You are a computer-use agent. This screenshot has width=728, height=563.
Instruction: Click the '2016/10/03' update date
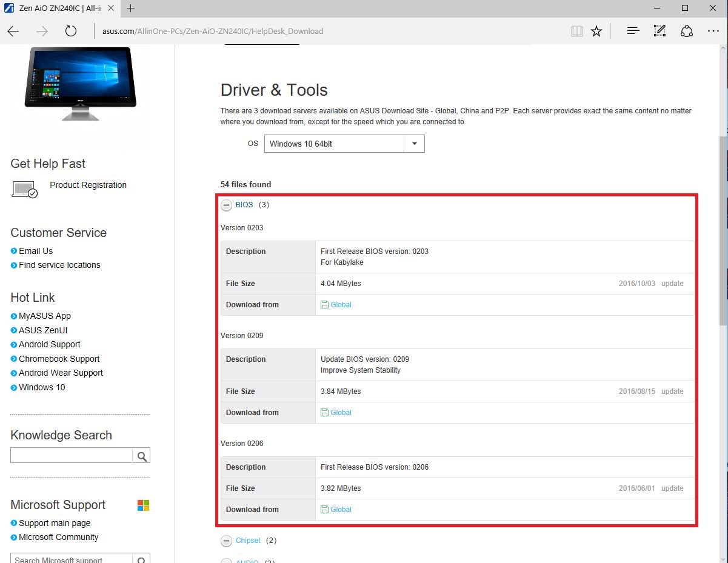637,284
